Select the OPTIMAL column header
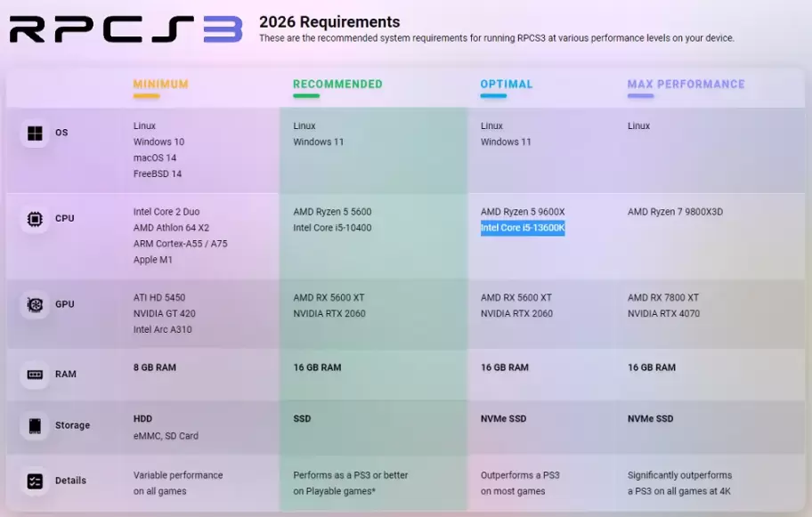This screenshot has height=517, width=812. (507, 85)
